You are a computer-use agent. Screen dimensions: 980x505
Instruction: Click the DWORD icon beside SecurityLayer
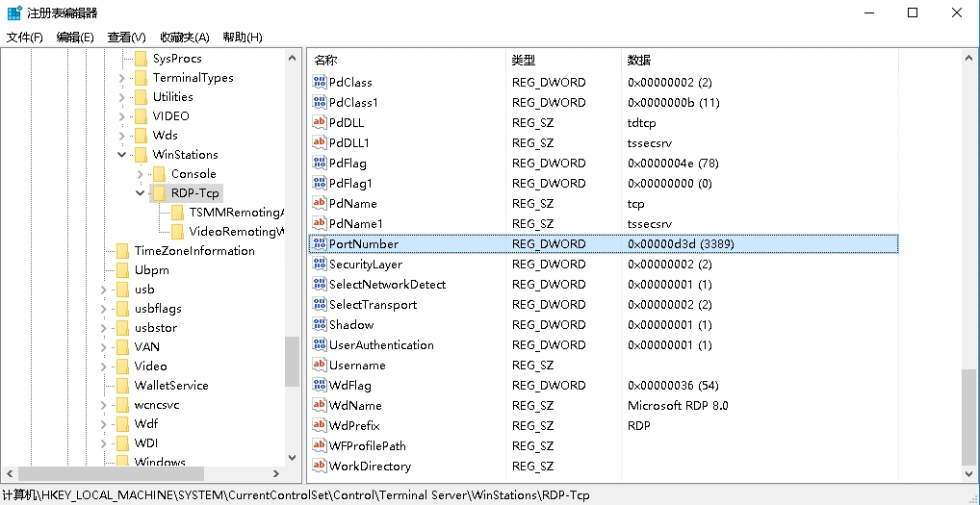319,265
